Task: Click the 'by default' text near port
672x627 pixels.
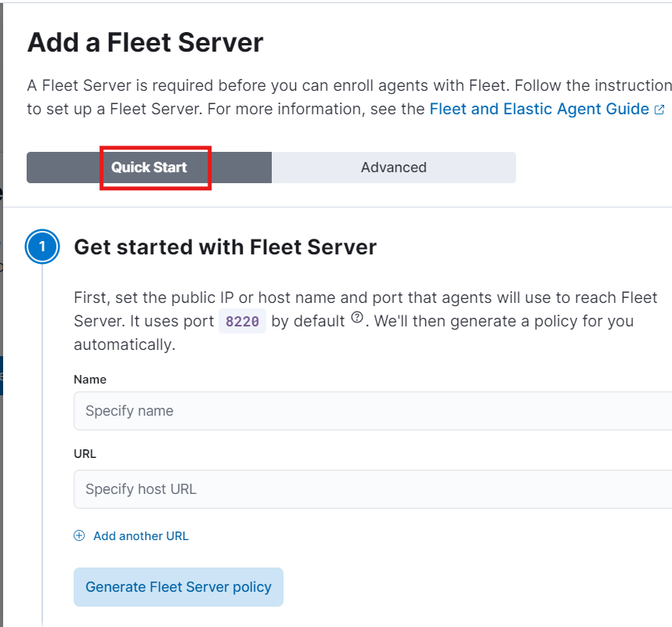Action: (x=308, y=321)
